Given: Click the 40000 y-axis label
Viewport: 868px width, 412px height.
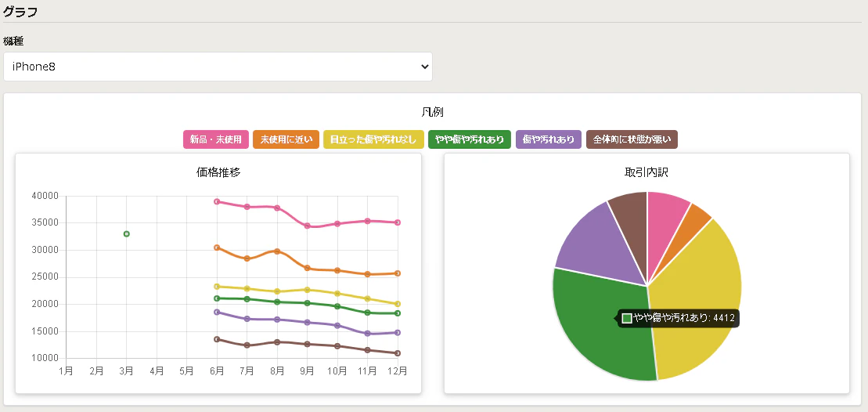Looking at the screenshot, I should [x=46, y=196].
